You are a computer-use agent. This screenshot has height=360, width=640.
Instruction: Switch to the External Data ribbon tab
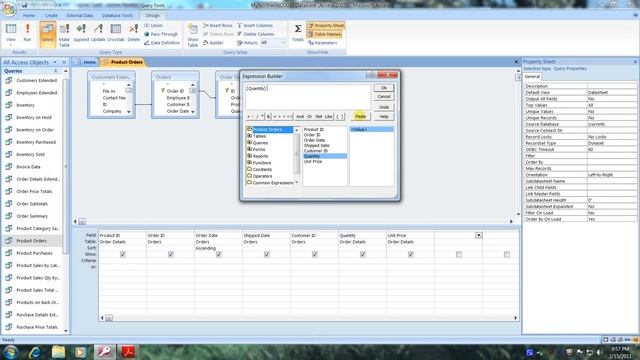point(80,16)
